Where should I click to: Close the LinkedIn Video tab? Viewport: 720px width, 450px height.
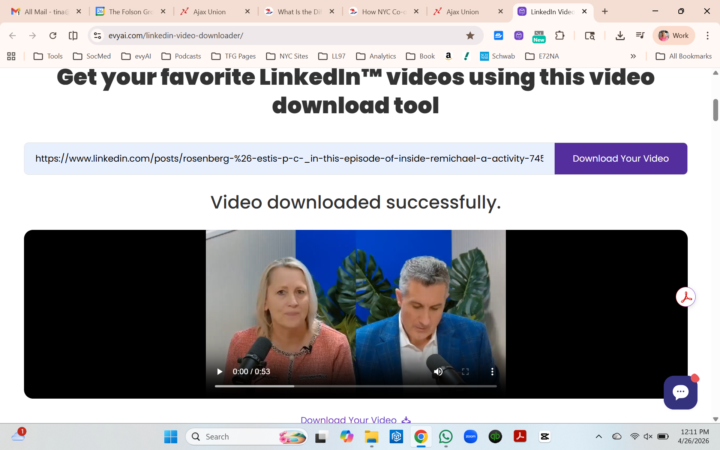584,11
